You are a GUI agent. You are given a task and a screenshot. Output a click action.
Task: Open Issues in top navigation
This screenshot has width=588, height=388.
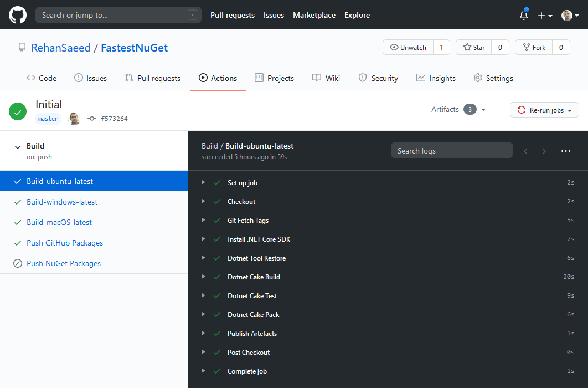[274, 16]
